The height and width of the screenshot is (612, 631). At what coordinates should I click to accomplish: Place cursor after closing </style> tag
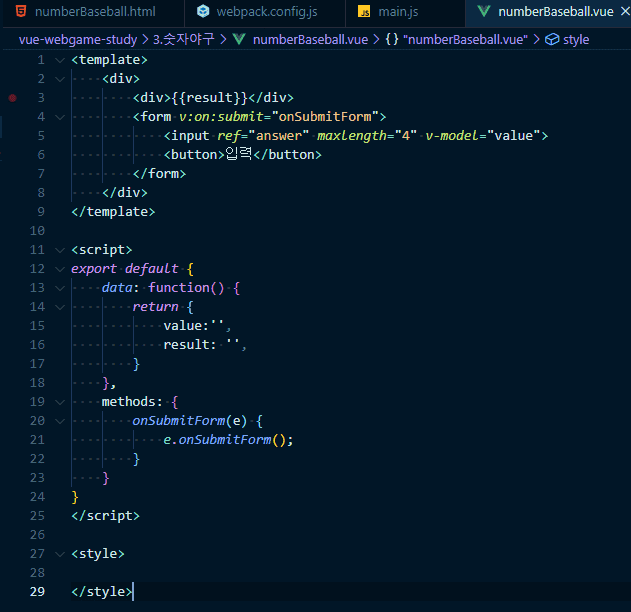pos(132,592)
